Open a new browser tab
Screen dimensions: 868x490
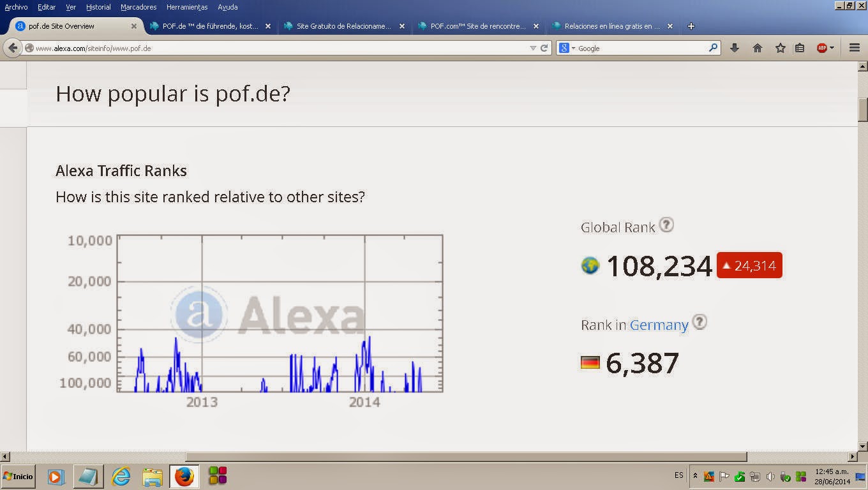click(691, 26)
